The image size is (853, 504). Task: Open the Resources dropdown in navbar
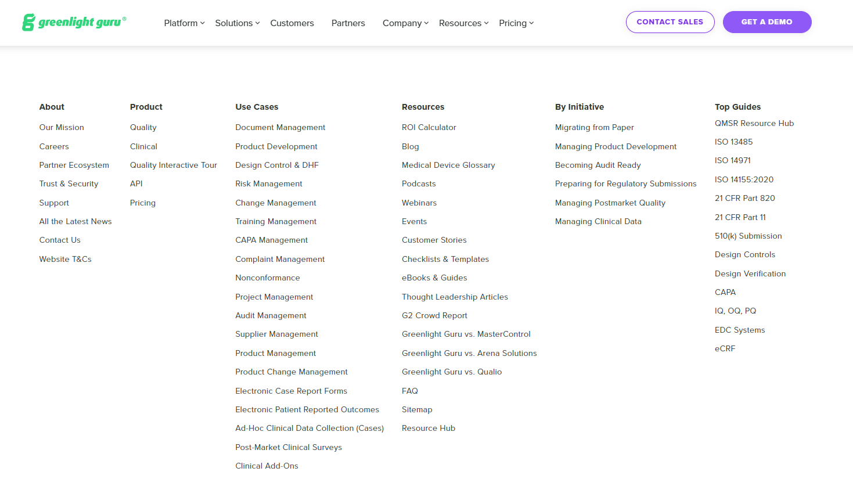point(463,23)
